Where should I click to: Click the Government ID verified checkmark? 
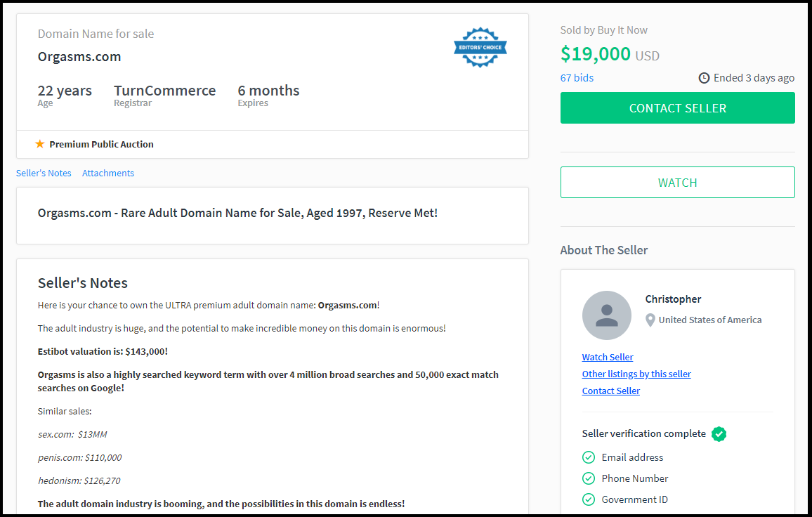589,499
